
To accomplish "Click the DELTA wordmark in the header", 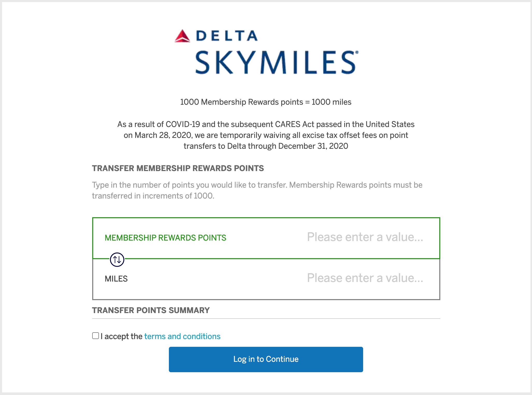I will pyautogui.click(x=227, y=36).
